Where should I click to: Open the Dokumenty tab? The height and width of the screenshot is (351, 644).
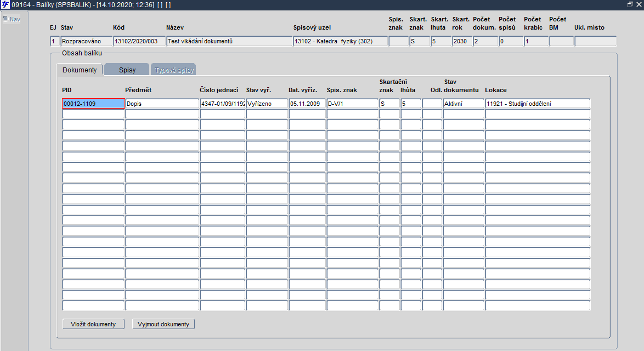[x=80, y=70]
